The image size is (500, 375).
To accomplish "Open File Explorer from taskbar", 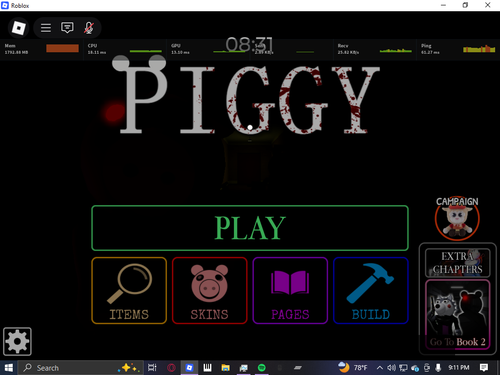I will tap(226, 368).
